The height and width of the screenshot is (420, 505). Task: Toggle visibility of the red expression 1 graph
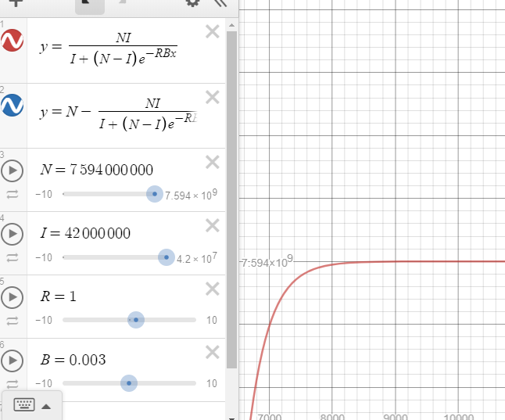(12, 41)
